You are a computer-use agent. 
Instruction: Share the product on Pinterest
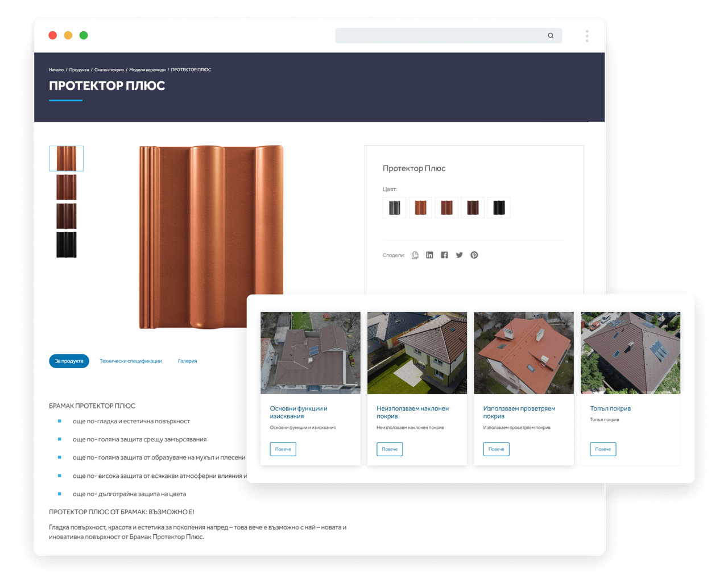tap(474, 255)
